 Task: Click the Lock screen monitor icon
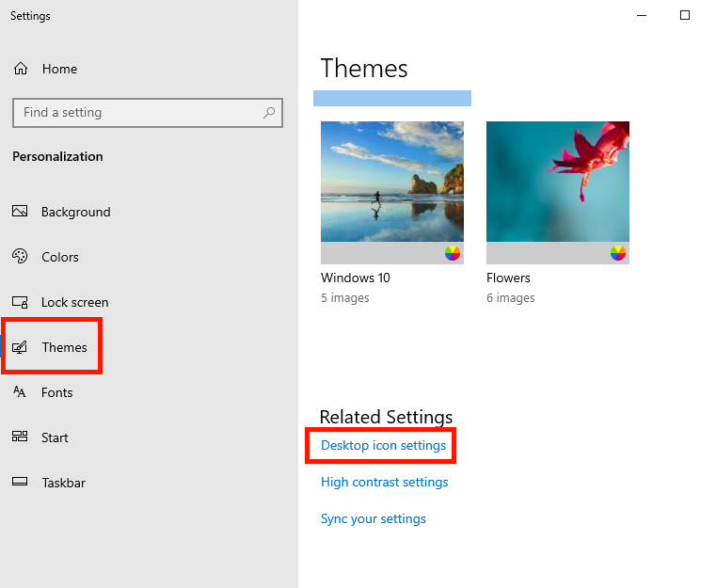(x=20, y=302)
